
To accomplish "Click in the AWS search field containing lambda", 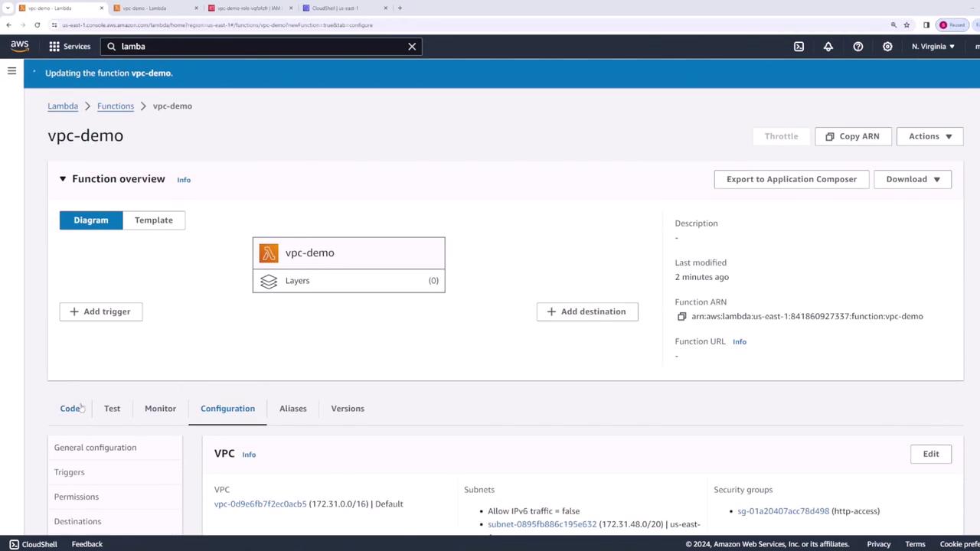I will [x=260, y=46].
